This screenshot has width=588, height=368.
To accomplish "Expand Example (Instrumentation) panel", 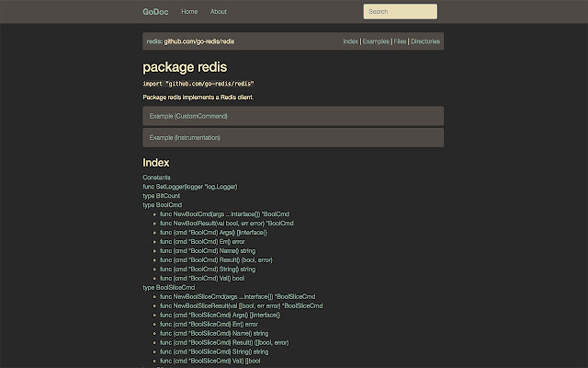I will tap(293, 137).
